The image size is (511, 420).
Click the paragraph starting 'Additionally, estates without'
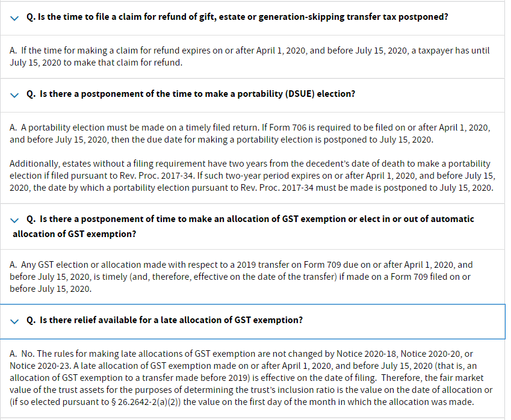point(252,176)
